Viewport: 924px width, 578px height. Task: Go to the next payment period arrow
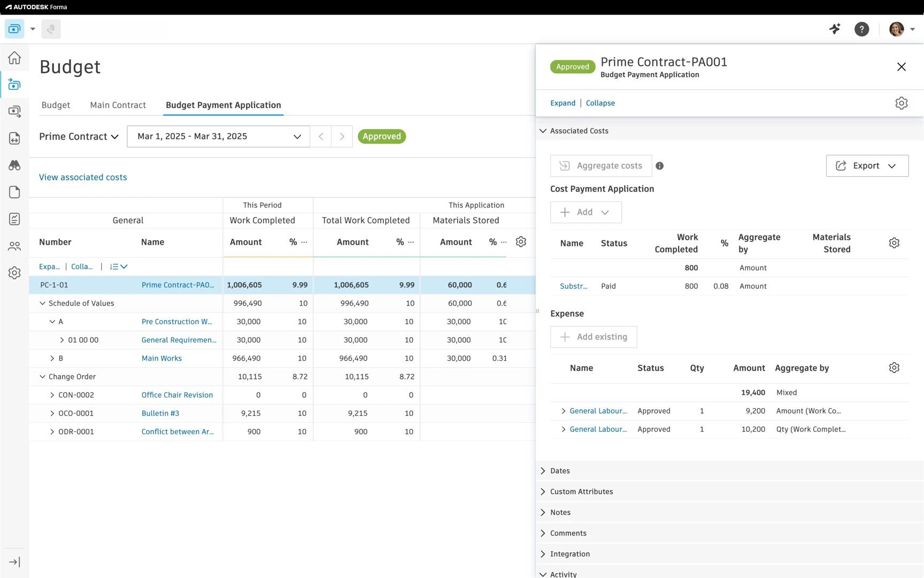pyautogui.click(x=342, y=136)
